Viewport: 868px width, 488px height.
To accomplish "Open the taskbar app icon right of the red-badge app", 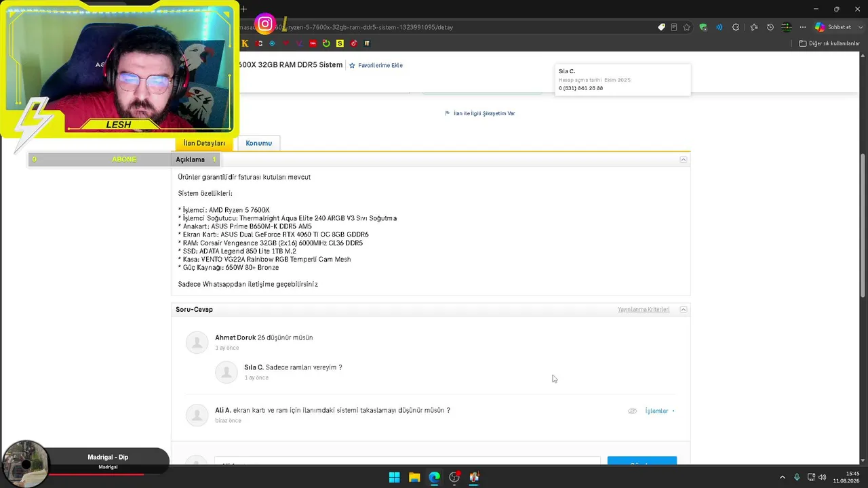I will 474,477.
